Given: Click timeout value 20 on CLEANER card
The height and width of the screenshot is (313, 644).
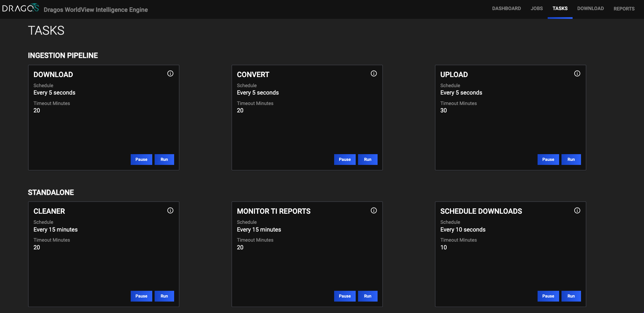Looking at the screenshot, I should coord(37,247).
